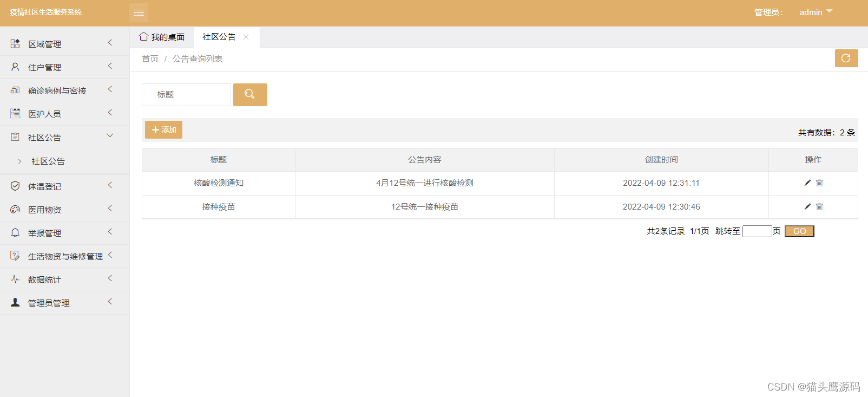Click the 数据统计 pulse icon
The height and width of the screenshot is (397, 868).
point(15,279)
